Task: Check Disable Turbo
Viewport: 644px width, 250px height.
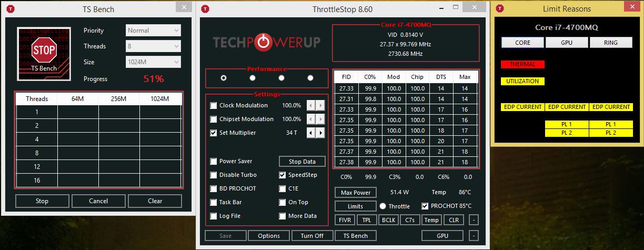Action: coord(214,175)
